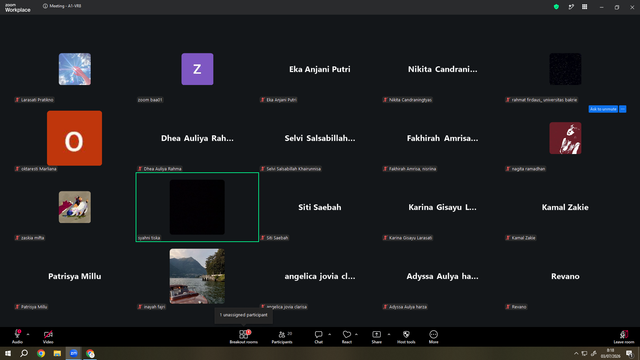Expand the Chat options arrow
Image resolution: width=640 pixels, height=360 pixels.
(329, 334)
